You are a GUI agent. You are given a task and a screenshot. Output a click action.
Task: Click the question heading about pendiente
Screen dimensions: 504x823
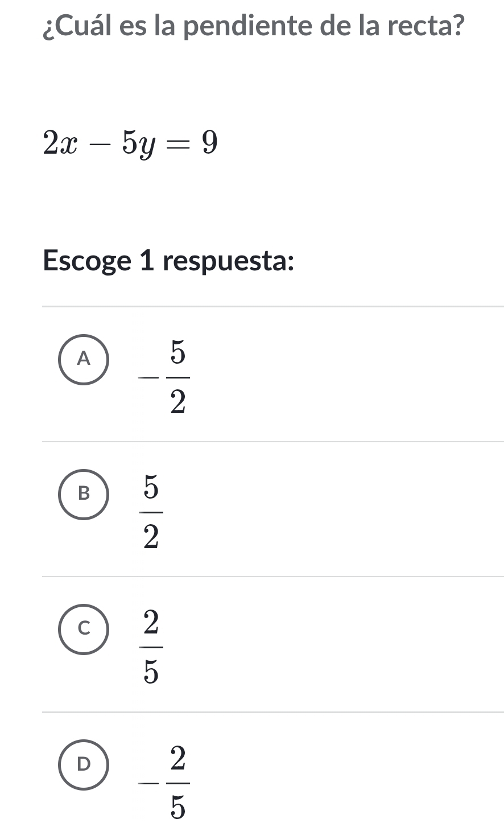pyautogui.click(x=253, y=27)
